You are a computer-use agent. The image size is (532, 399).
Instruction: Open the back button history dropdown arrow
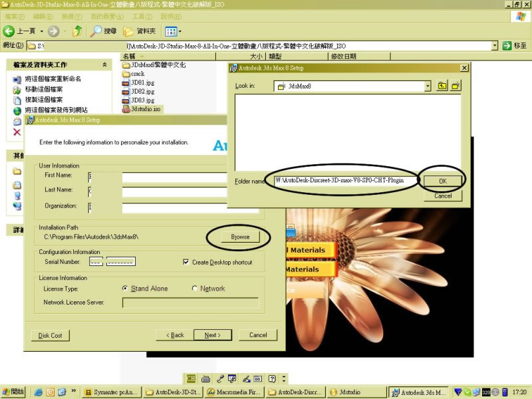pos(42,31)
